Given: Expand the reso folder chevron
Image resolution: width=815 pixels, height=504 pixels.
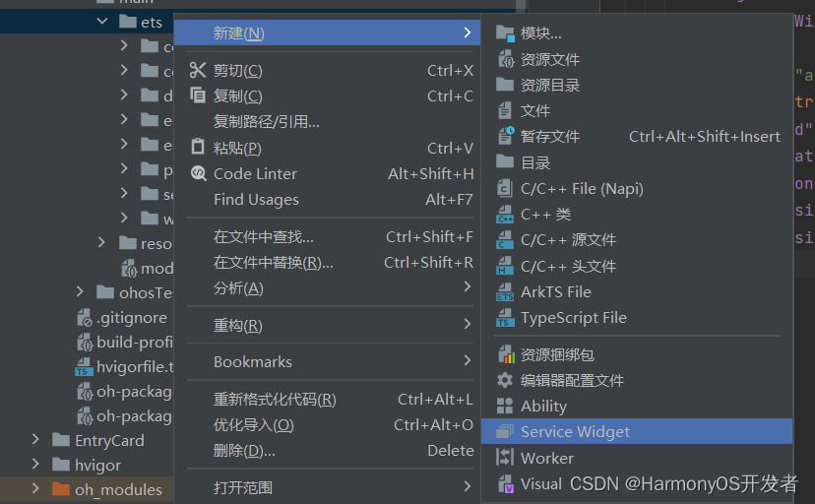Looking at the screenshot, I should 102,242.
